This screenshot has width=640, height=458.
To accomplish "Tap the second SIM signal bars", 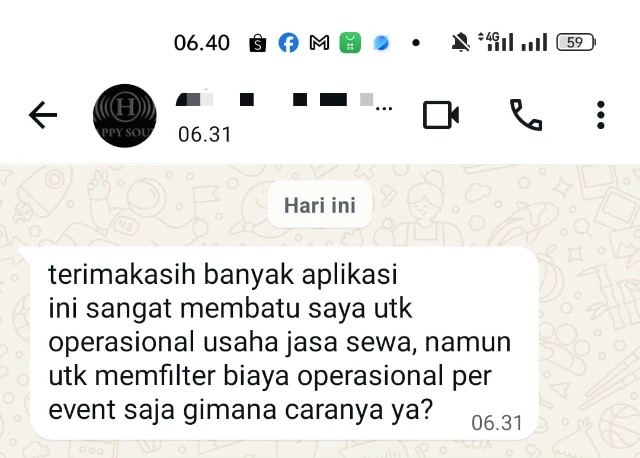I will click(x=534, y=42).
